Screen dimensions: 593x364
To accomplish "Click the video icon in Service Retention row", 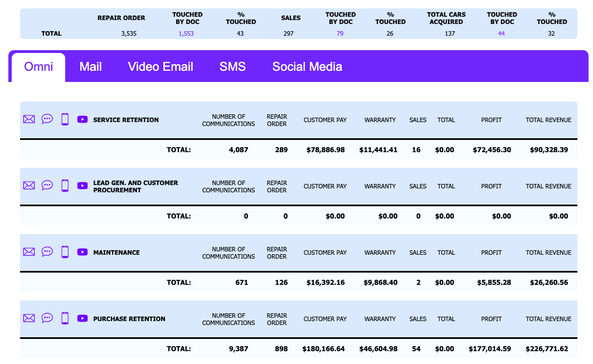I will (x=82, y=119).
